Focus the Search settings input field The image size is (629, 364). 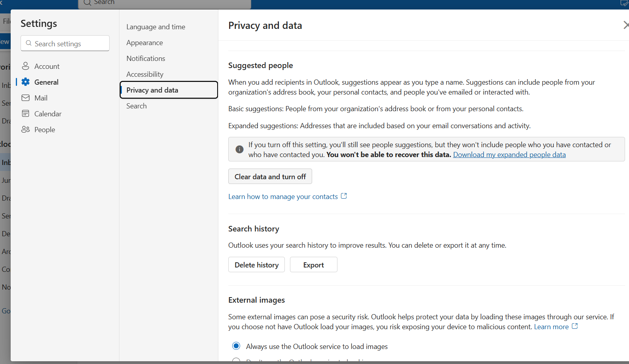pyautogui.click(x=65, y=43)
